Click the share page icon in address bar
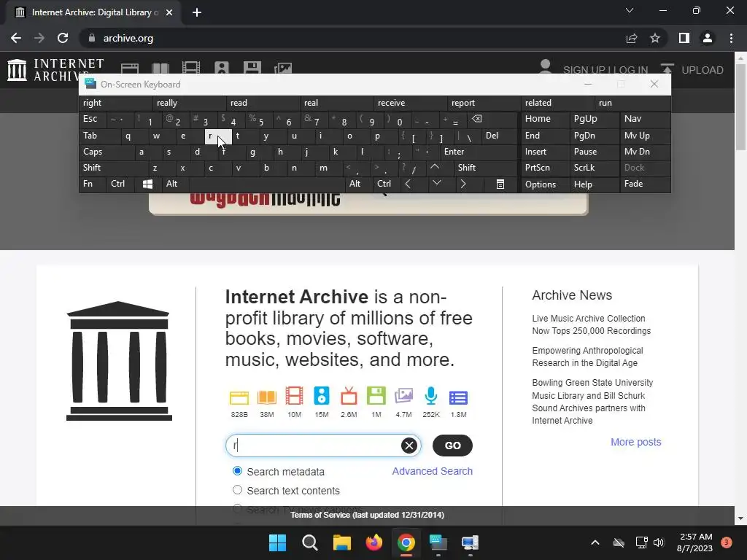This screenshot has width=747, height=560. [x=632, y=38]
